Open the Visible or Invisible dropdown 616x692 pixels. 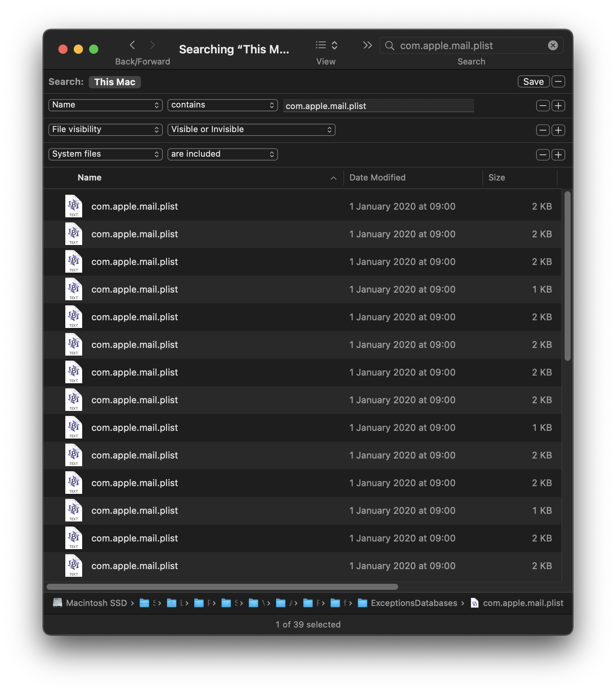coord(252,130)
